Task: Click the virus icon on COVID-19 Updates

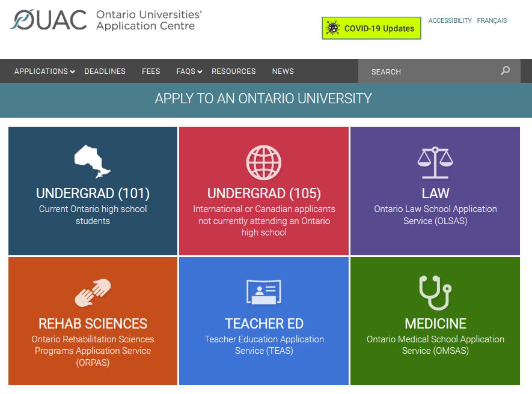Action: coord(333,28)
